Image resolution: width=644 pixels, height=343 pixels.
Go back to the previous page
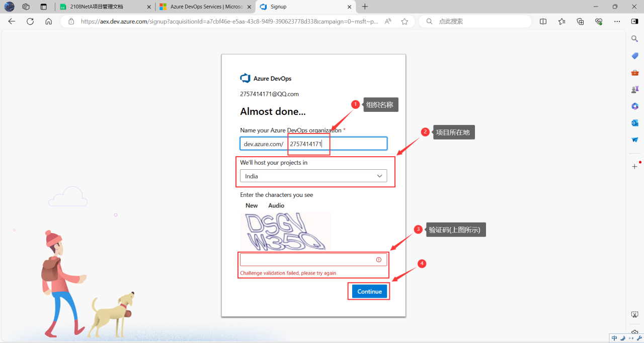12,21
